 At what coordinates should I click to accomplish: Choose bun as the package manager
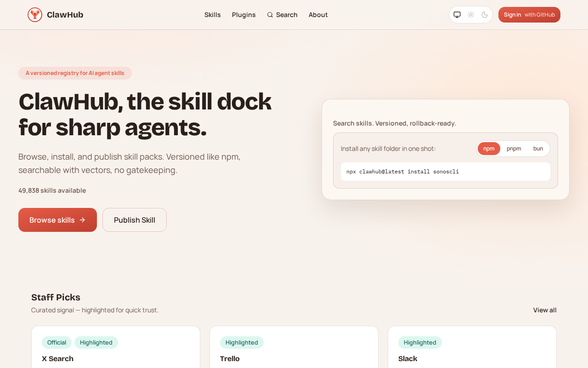click(x=537, y=148)
